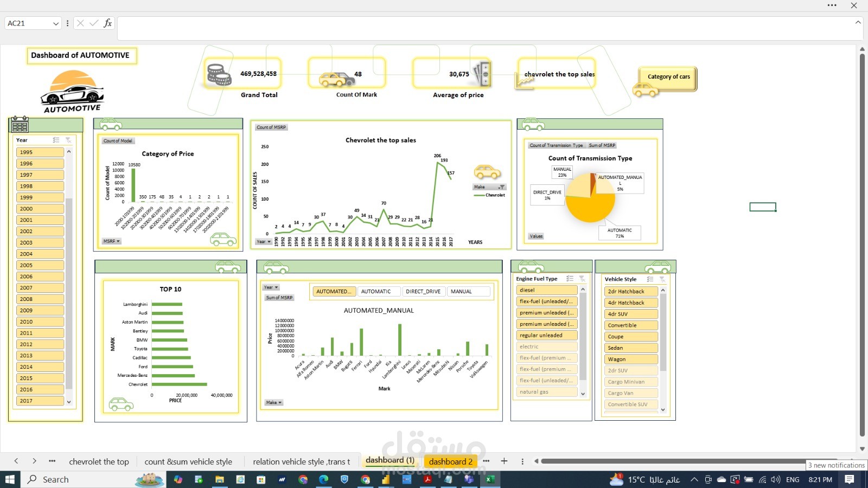
Task: Toggle multi-select in the Year slicer
Action: coord(56,140)
